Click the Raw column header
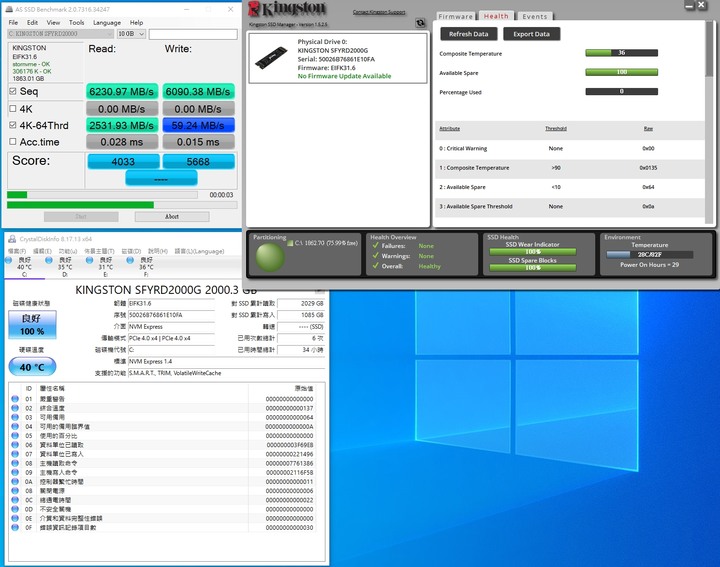Screen dimensions: 720x567 [x=648, y=129]
